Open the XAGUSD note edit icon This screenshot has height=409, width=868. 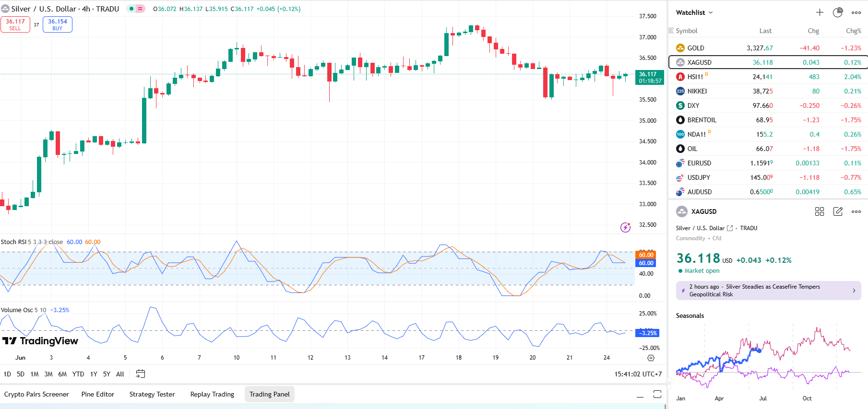pos(838,211)
